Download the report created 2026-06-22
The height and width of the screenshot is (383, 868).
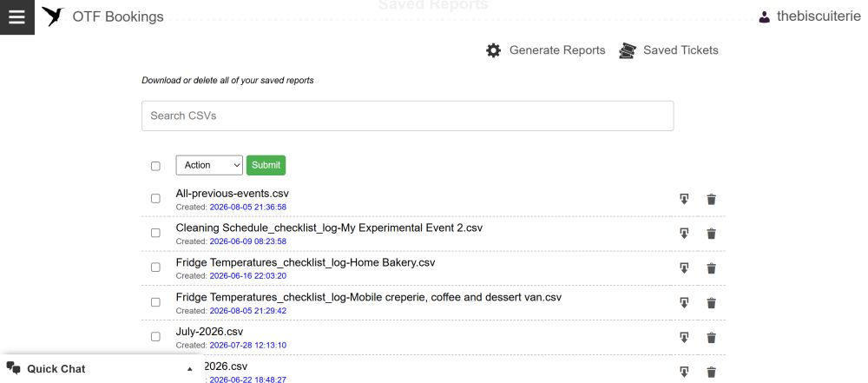[x=684, y=372]
